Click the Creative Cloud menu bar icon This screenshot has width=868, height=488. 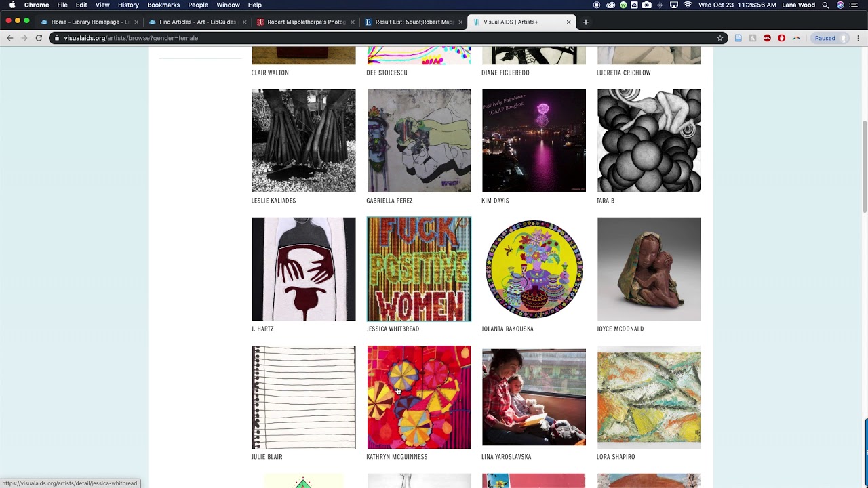tap(610, 5)
